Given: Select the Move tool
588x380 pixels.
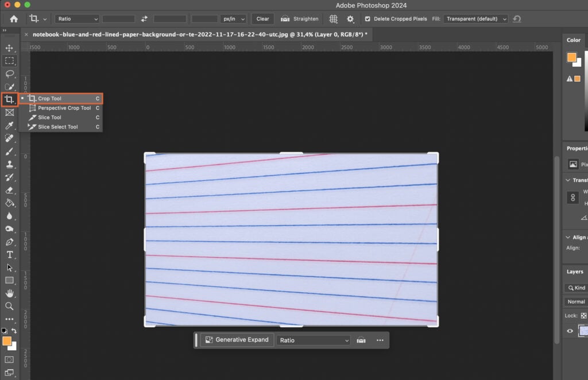Looking at the screenshot, I should (9, 48).
